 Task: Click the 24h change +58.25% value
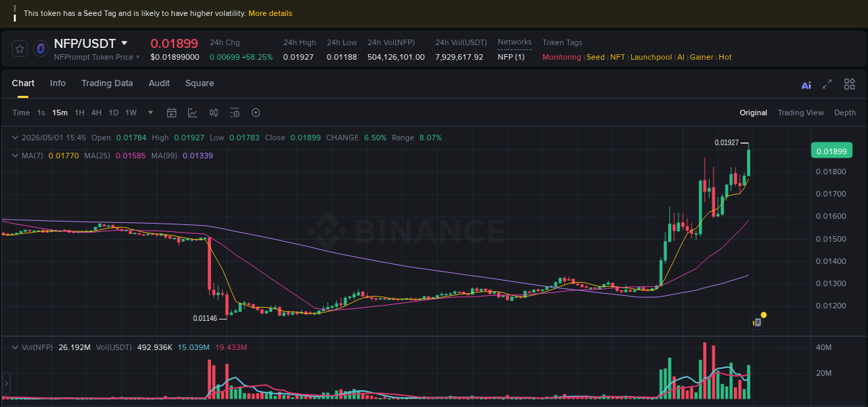(x=257, y=57)
